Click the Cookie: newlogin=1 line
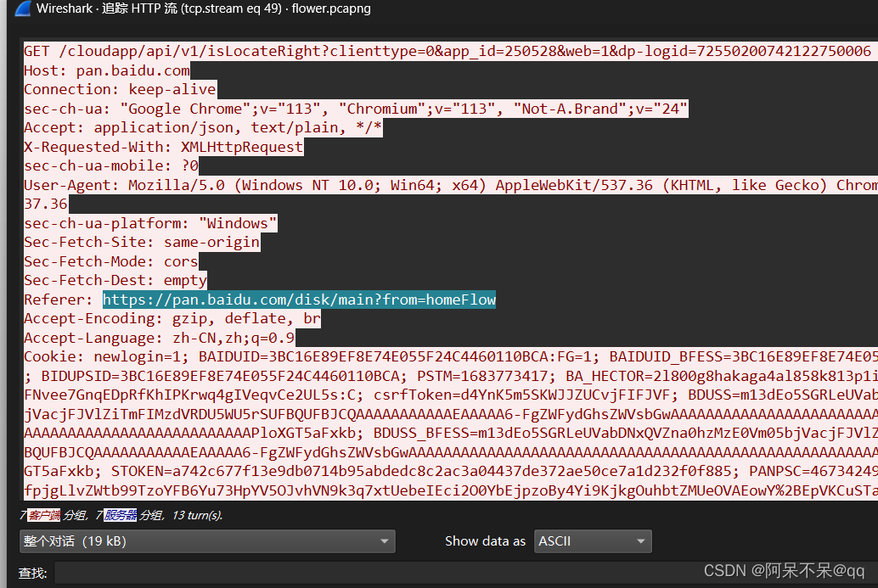 pyautogui.click(x=450, y=356)
